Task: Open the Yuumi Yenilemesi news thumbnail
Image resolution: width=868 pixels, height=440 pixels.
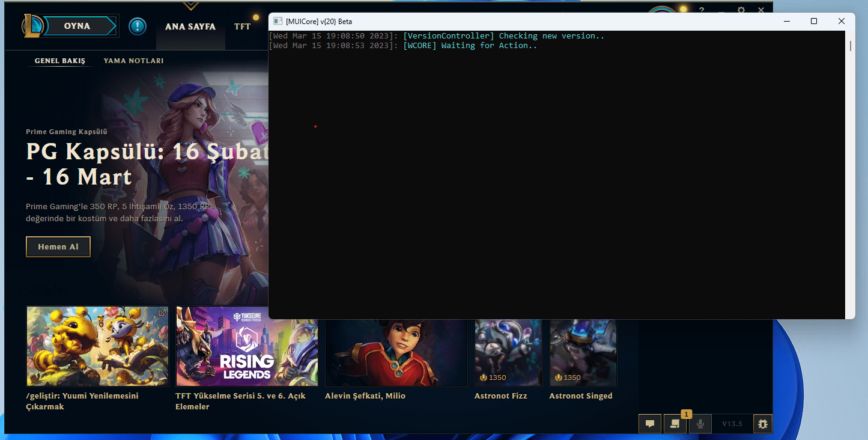Action: click(98, 346)
